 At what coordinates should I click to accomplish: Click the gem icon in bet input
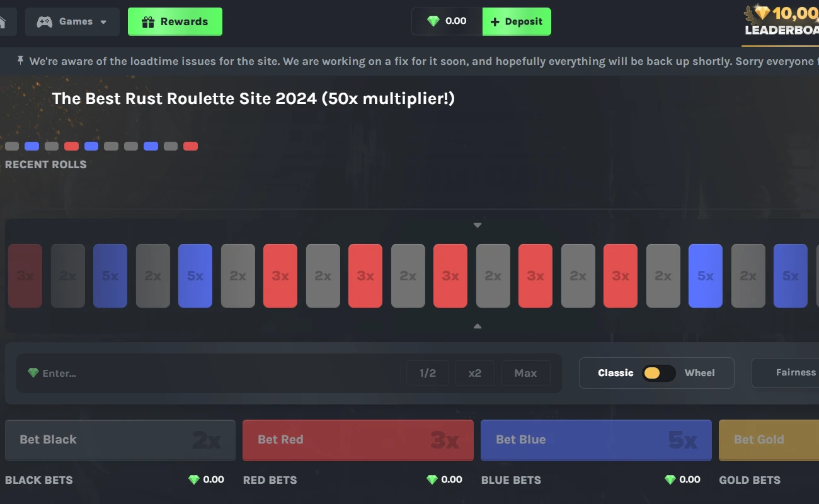point(33,373)
